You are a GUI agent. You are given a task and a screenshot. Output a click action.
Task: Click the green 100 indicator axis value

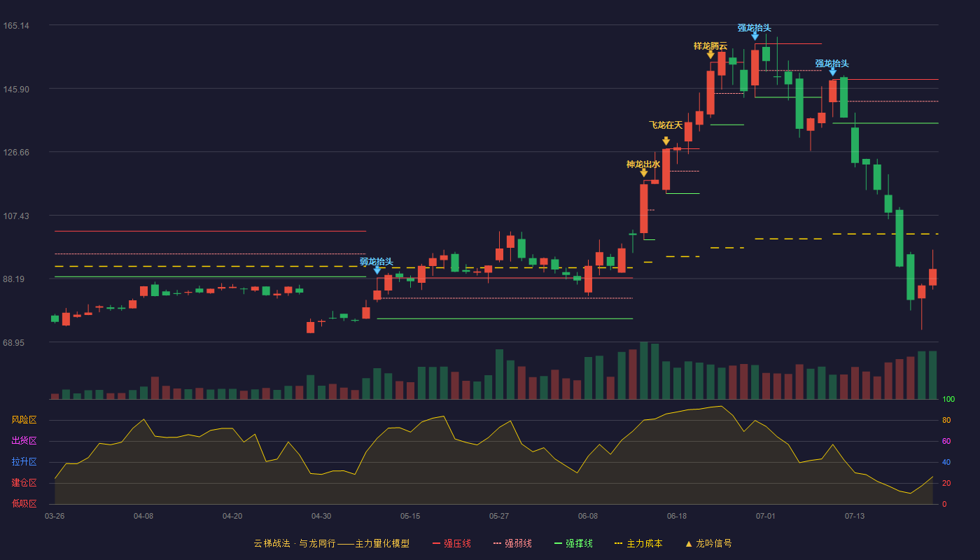pos(948,400)
